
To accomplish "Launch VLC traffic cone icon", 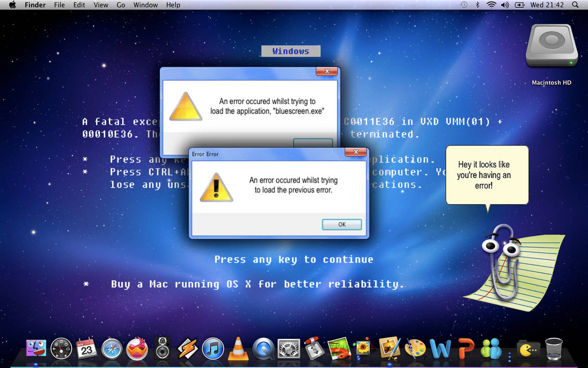I will pyautogui.click(x=238, y=348).
